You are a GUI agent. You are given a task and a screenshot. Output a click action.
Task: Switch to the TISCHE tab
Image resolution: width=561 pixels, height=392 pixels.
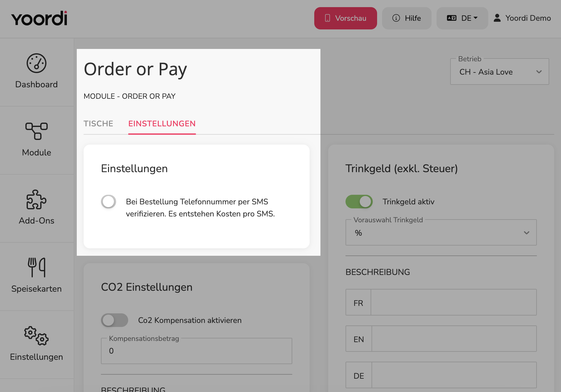(x=98, y=124)
